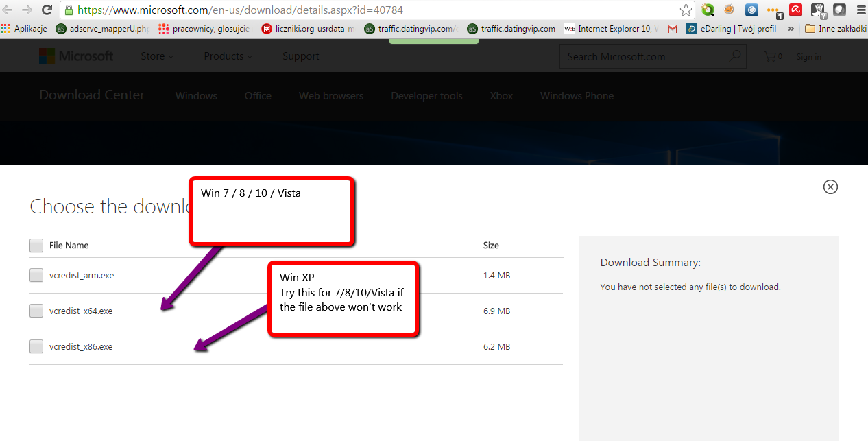Check the vcredist_x86.exe checkbox
The width and height of the screenshot is (868, 441).
pyautogui.click(x=36, y=346)
